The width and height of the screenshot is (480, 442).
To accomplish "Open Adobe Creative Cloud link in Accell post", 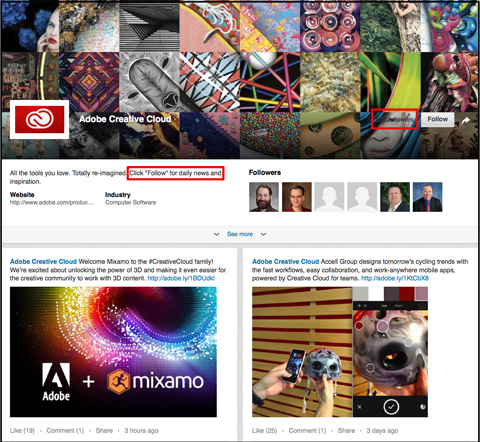I will click(x=286, y=261).
